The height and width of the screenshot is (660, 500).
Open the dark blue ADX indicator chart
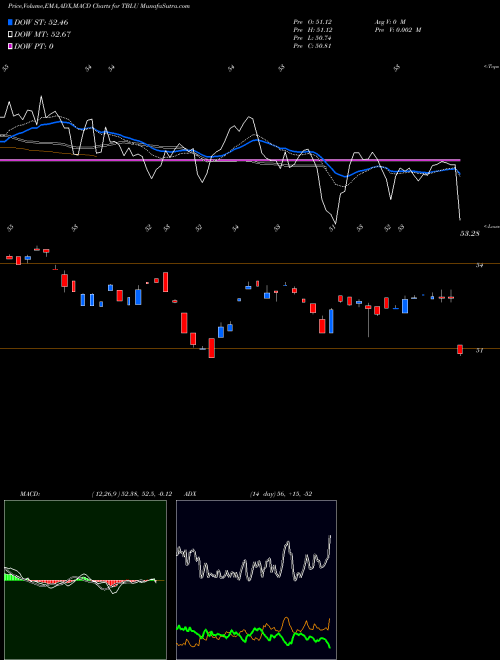point(256,580)
